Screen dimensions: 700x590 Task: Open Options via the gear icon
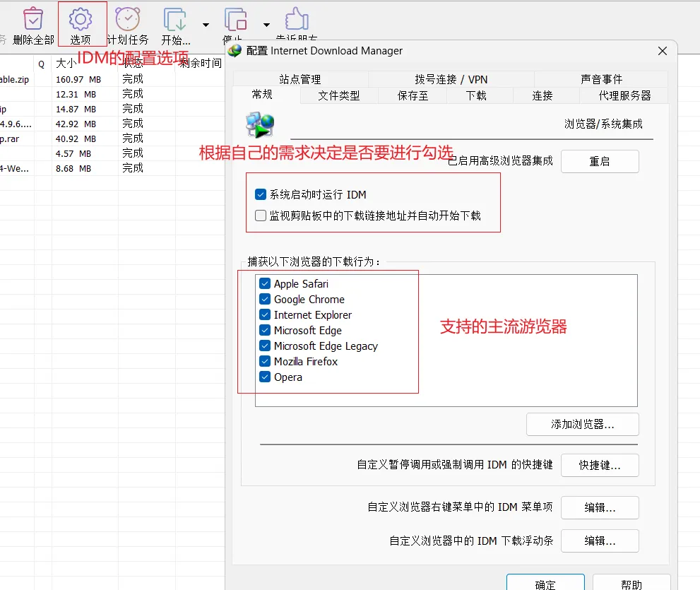point(81,19)
